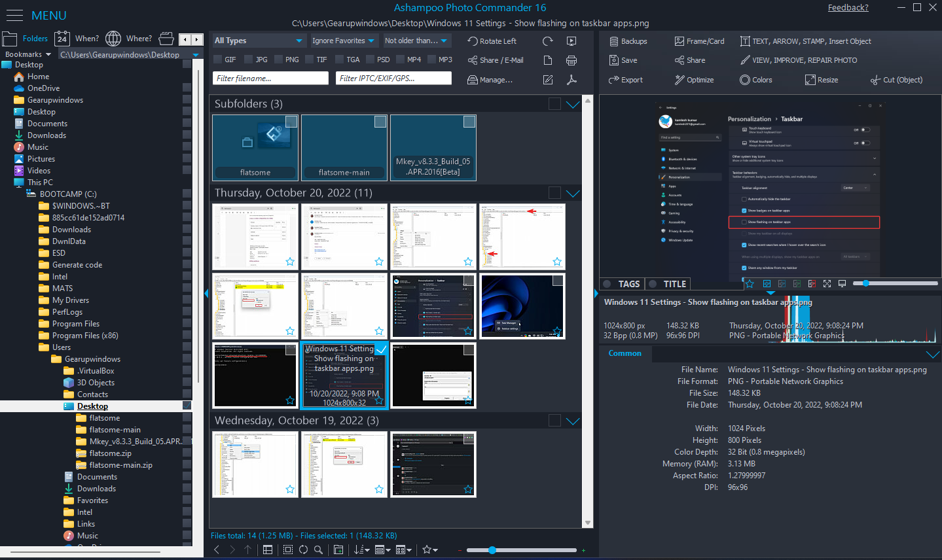
Task: Select the flatsome-main subfolder thumbnail
Action: tap(344, 147)
